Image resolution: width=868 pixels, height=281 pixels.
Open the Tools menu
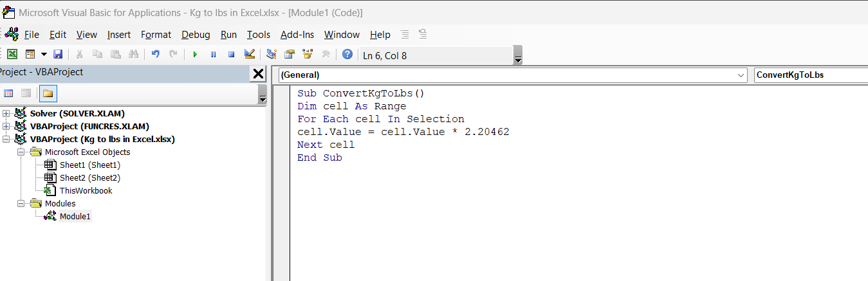259,35
